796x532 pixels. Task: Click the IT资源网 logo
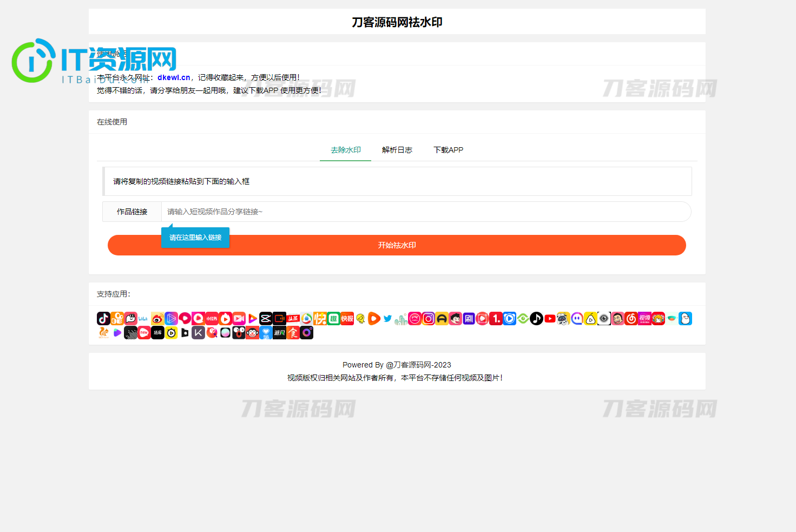94,61
